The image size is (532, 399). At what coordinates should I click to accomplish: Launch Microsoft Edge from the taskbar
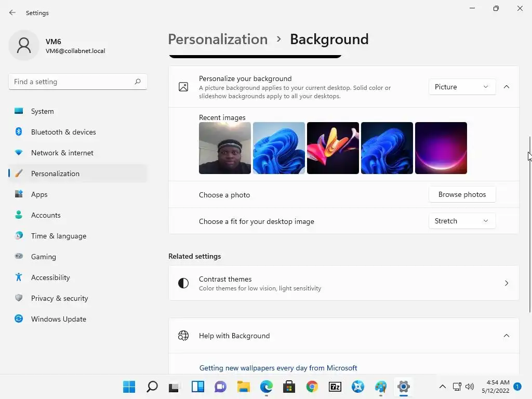[267, 387]
